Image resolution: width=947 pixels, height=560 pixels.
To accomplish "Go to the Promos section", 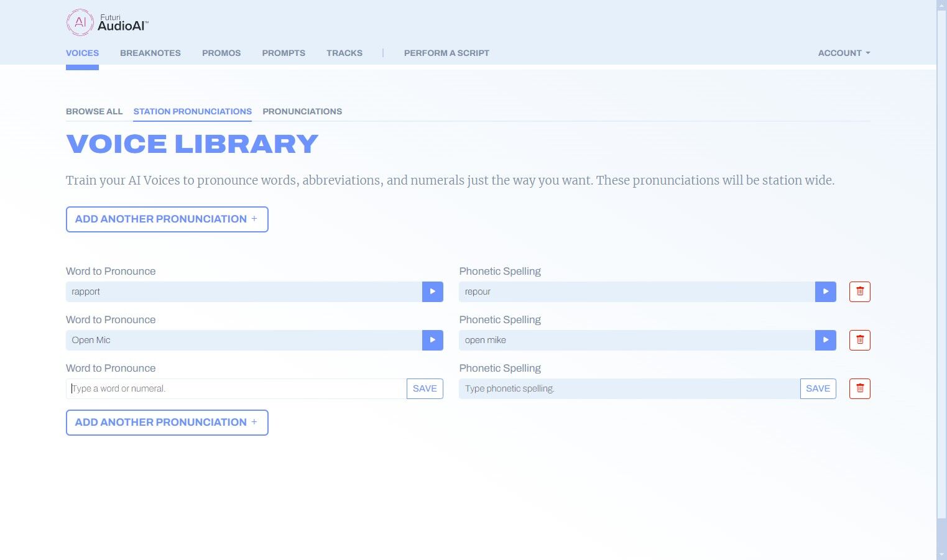I will [x=221, y=53].
